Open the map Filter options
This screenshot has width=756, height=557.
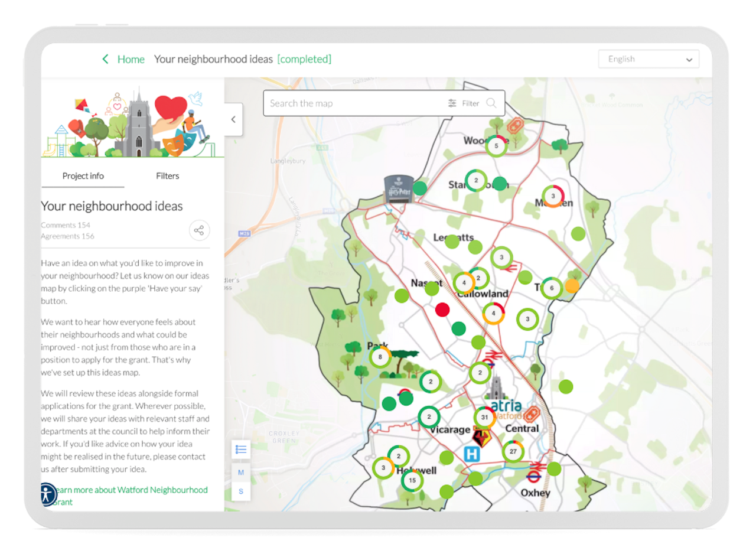pyautogui.click(x=464, y=103)
